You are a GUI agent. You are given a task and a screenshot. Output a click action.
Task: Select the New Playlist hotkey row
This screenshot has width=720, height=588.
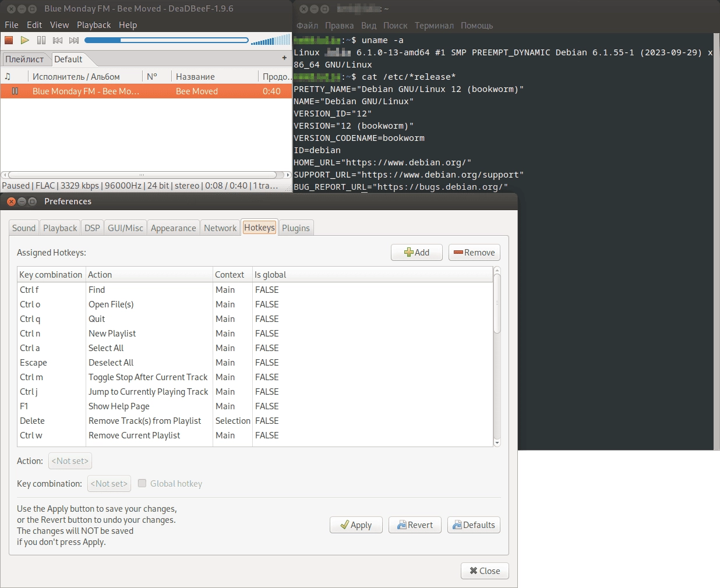coord(255,334)
